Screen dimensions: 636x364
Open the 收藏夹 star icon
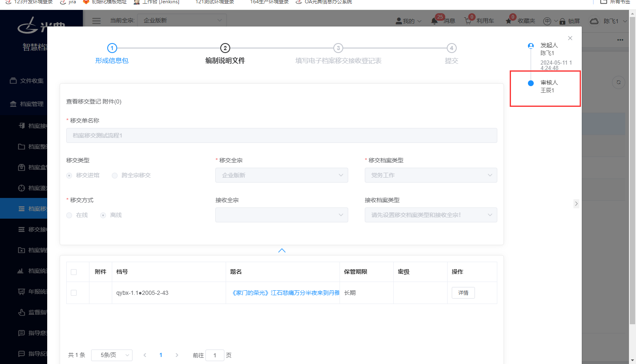(x=508, y=21)
